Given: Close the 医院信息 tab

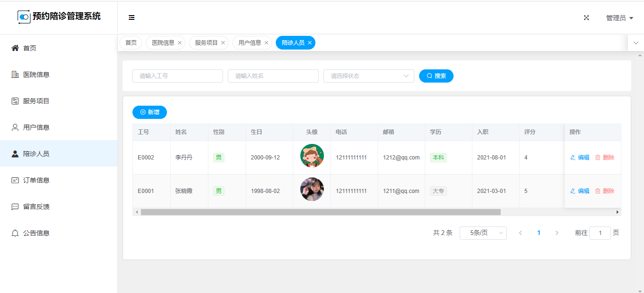Looking at the screenshot, I should 180,43.
